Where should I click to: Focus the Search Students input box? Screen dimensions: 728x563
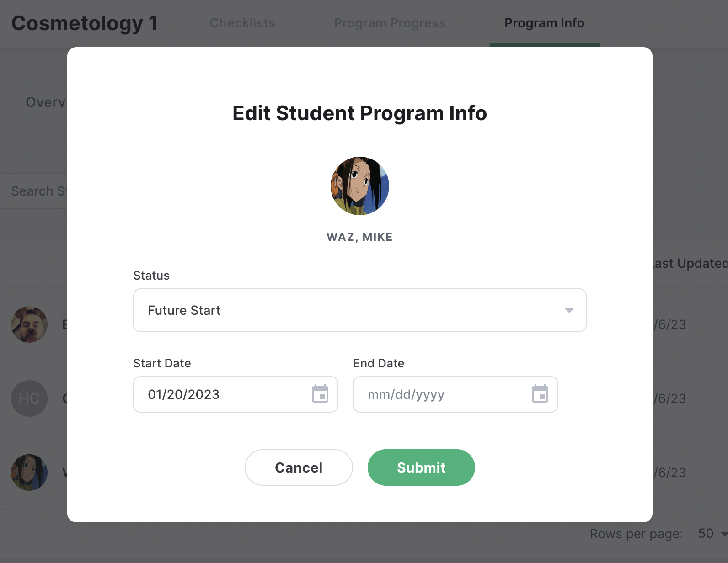pos(34,191)
